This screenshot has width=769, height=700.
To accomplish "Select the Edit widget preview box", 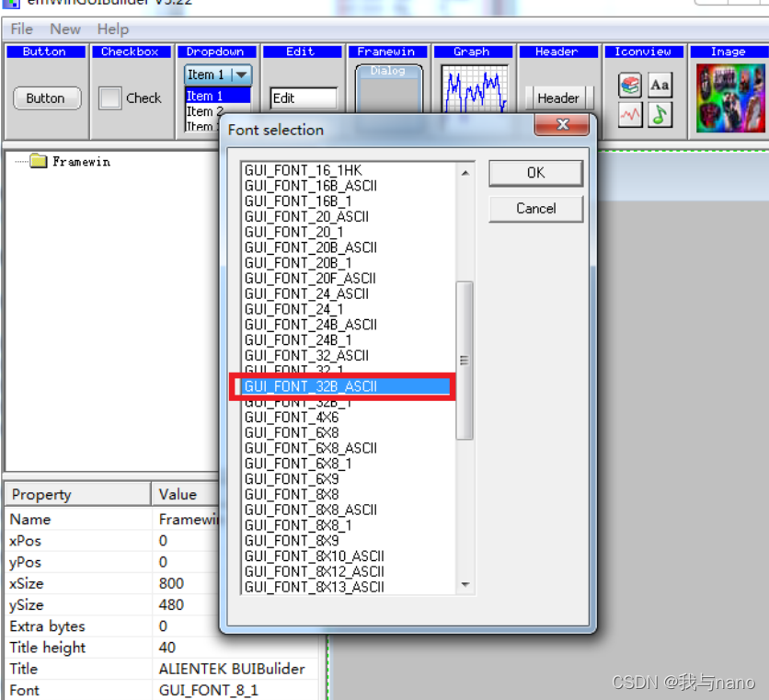I will tap(304, 96).
